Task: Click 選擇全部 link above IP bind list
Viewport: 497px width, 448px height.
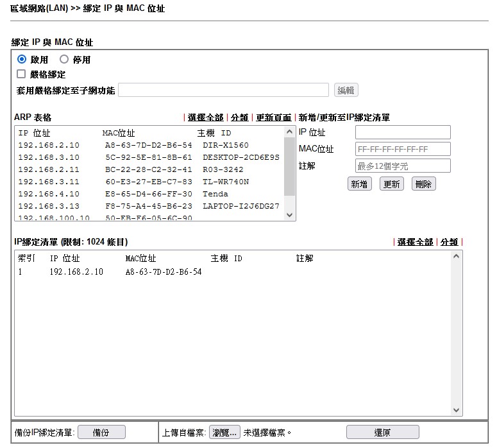Action: [415, 242]
